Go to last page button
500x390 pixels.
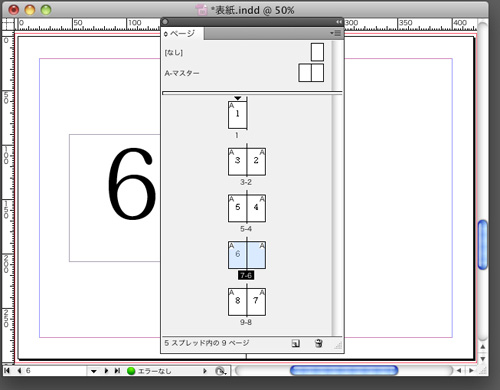(117, 371)
